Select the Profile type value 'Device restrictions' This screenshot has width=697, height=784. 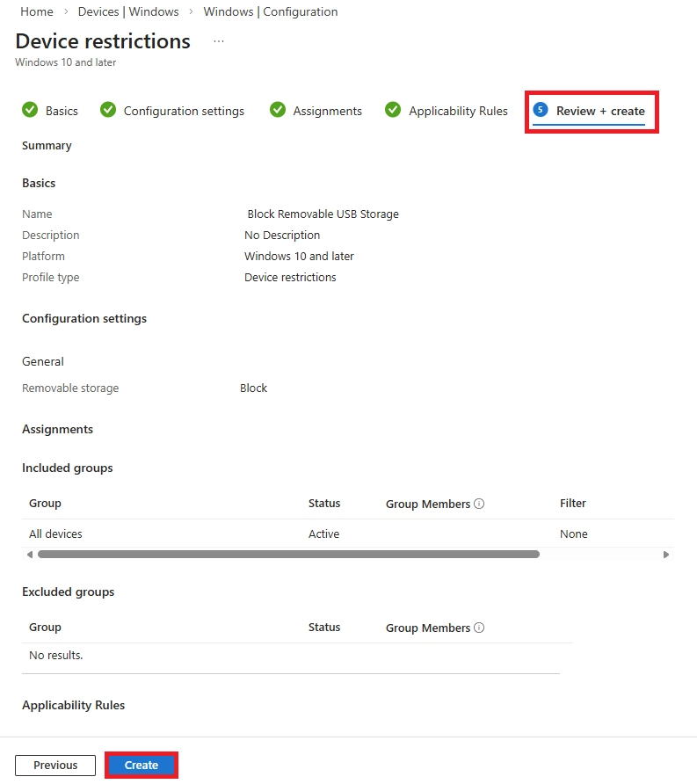click(290, 277)
